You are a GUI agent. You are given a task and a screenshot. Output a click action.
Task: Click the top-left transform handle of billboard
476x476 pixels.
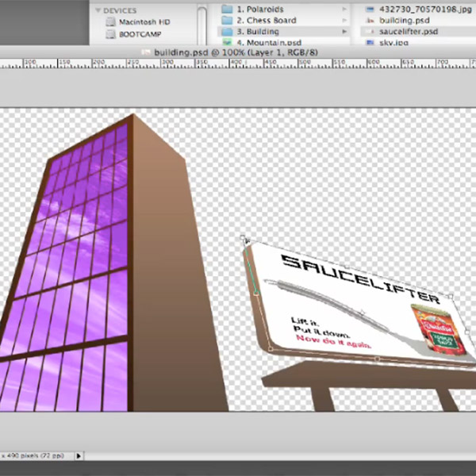tap(242, 237)
